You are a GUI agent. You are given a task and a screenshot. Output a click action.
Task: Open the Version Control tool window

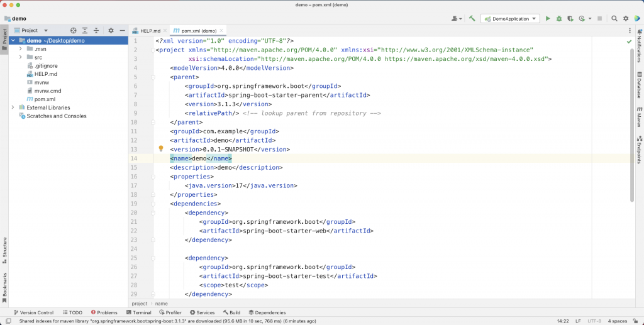34,312
